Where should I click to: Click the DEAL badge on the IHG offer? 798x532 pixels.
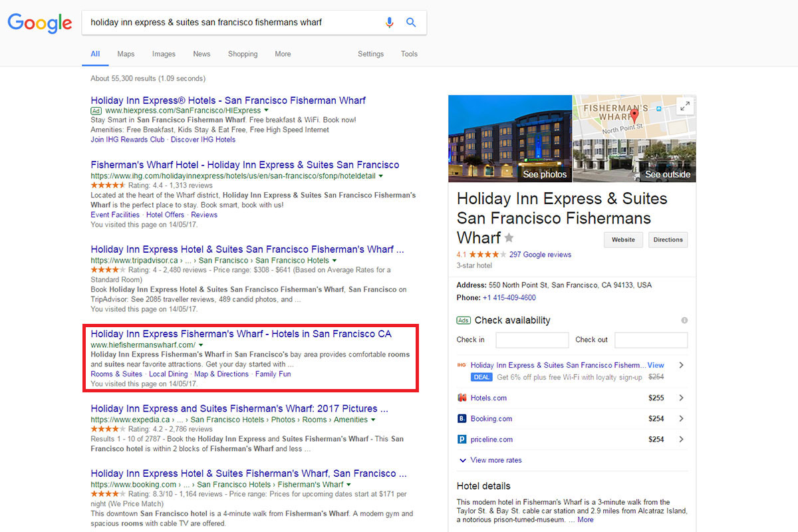481,377
